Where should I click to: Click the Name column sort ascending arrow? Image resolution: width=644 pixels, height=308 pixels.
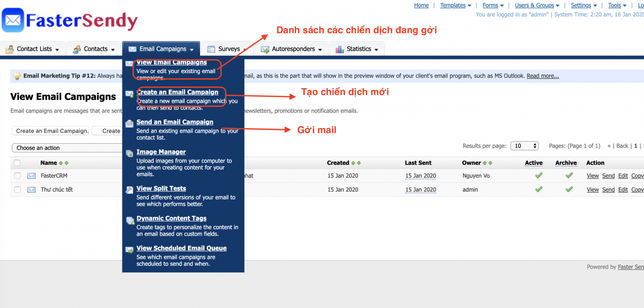tap(61, 163)
